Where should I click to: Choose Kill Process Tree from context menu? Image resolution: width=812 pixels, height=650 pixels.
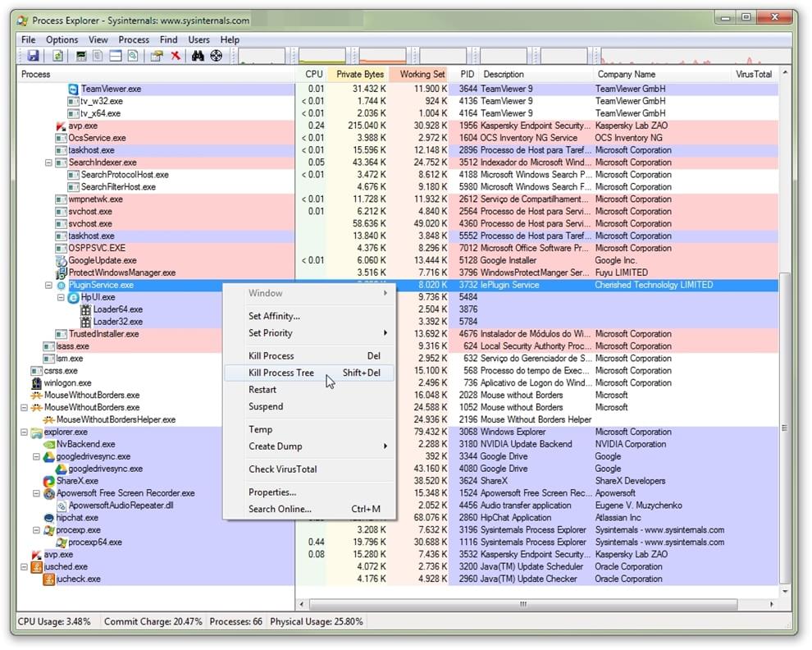point(310,373)
